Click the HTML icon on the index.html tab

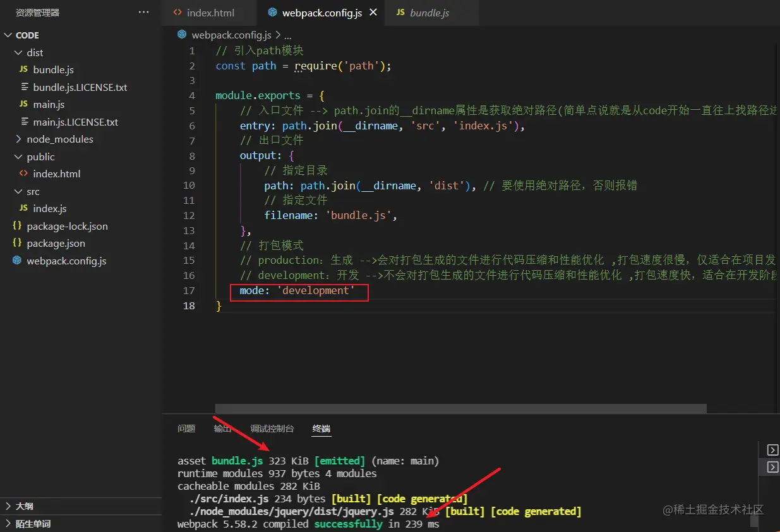[176, 13]
